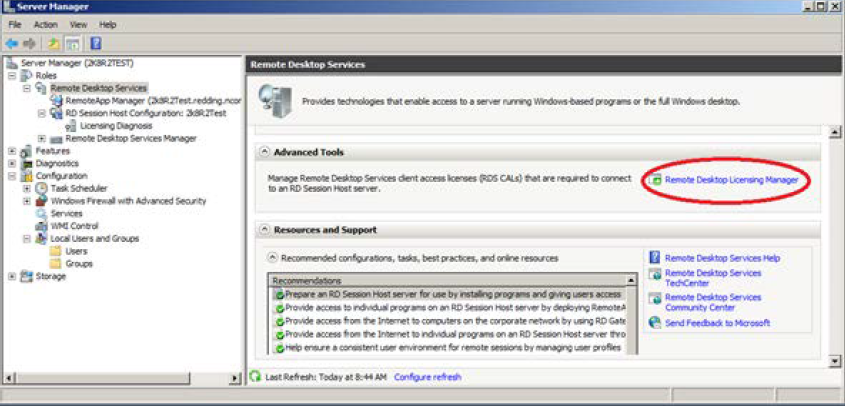Click the Groups folder icon
Image resolution: width=845 pixels, height=407 pixels.
(x=56, y=264)
